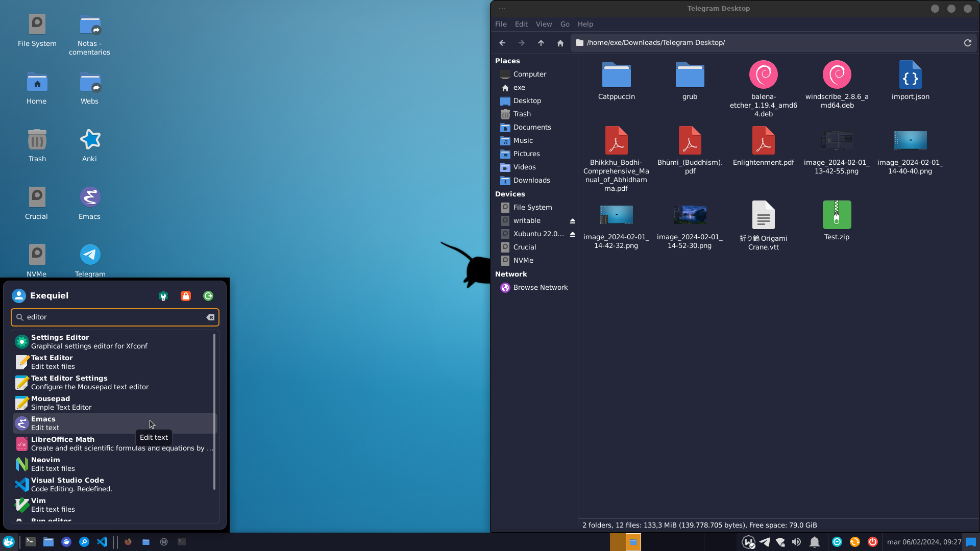Viewport: 980px width, 551px height.
Task: Select Downloads in the Places sidebar
Action: (x=531, y=180)
